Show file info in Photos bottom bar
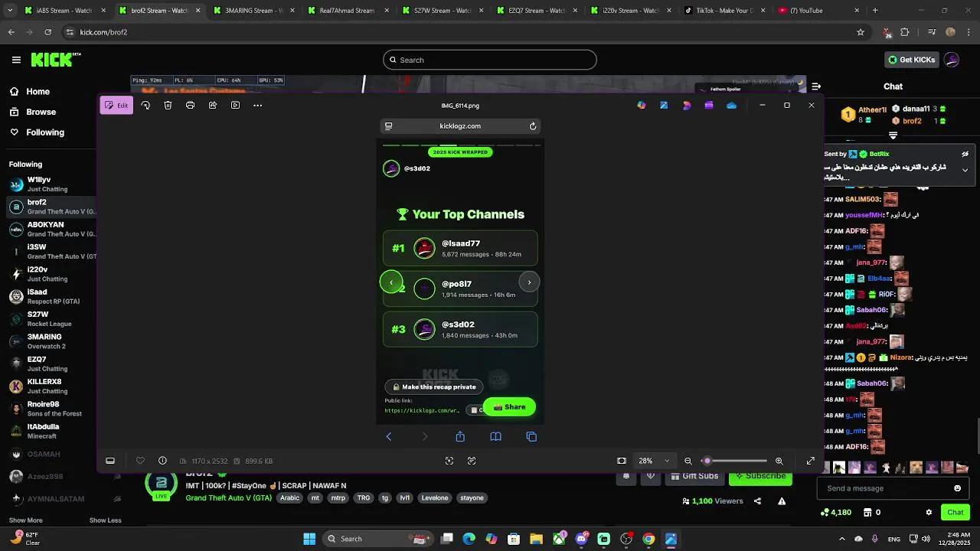The height and width of the screenshot is (551, 980). point(162,461)
